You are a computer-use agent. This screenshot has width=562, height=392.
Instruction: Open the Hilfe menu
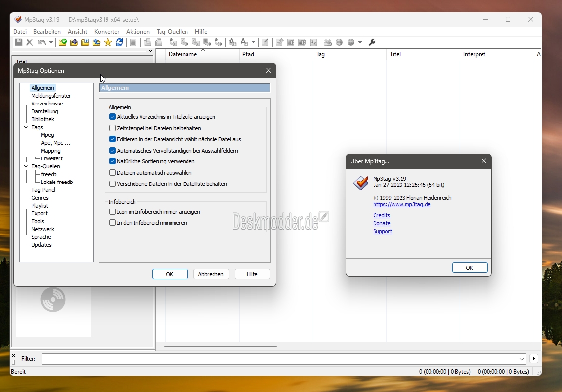[201, 32]
